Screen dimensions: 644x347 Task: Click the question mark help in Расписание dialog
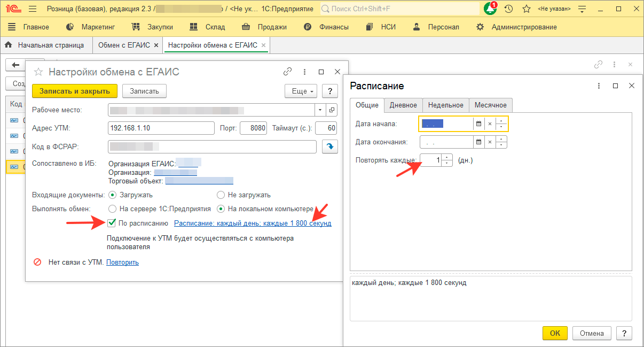tap(624, 333)
